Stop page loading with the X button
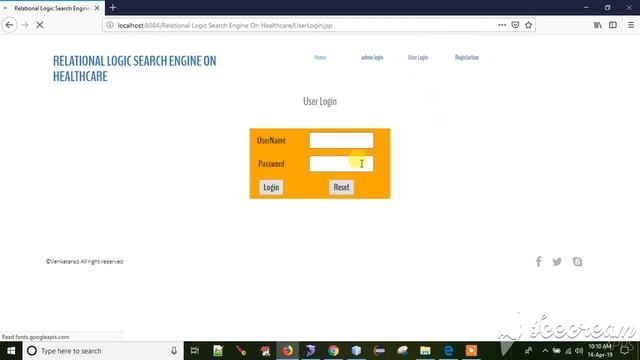This screenshot has width=640, height=360. (40, 25)
